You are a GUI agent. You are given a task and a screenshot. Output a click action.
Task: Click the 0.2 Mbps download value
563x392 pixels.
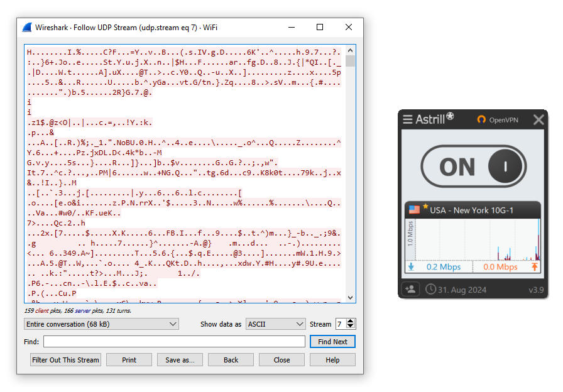(444, 267)
